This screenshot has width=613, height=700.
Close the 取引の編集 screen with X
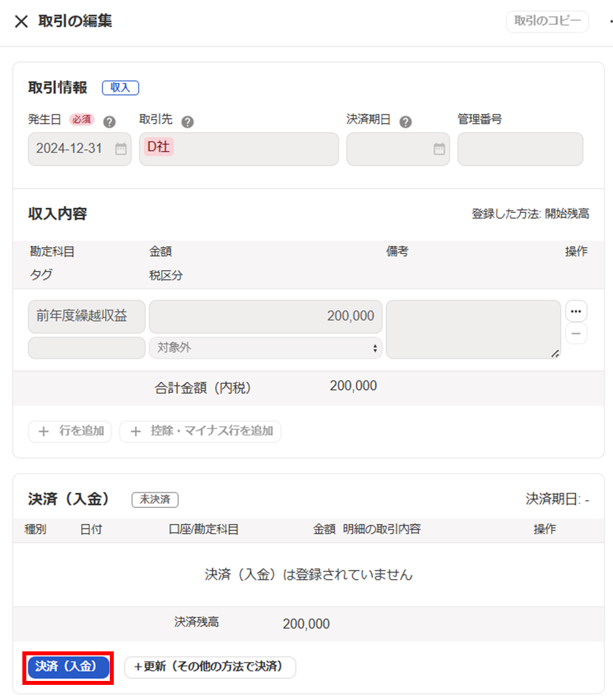(x=21, y=22)
